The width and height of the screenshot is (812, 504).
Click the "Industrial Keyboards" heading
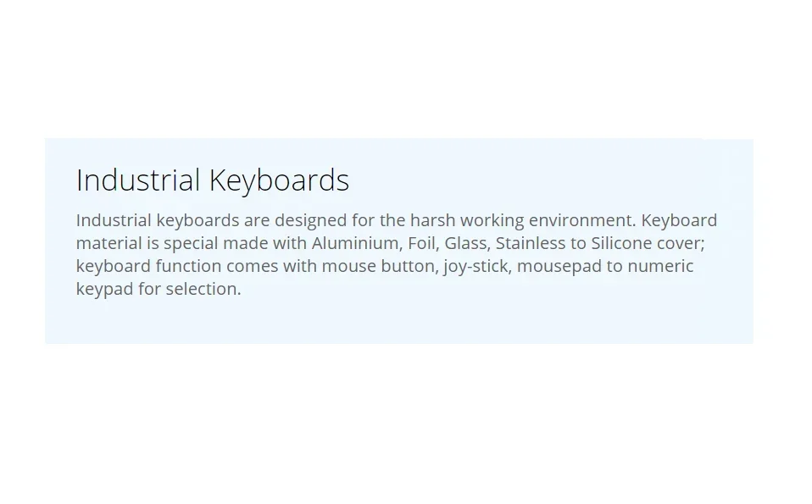212,180
